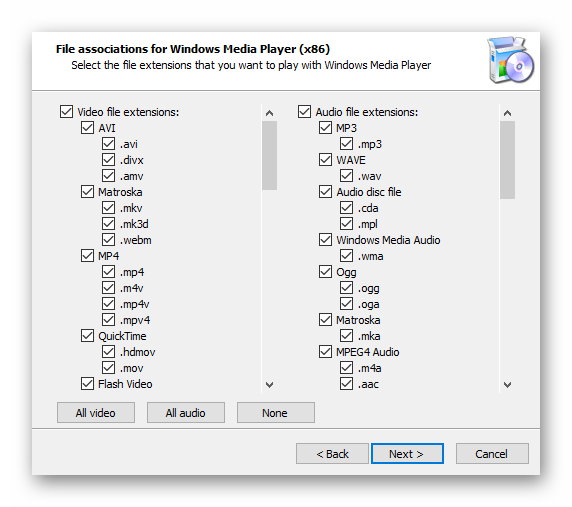Screen dimensions: 572x507
Task: Toggle the Flash Video group checkbox
Action: pos(87,384)
